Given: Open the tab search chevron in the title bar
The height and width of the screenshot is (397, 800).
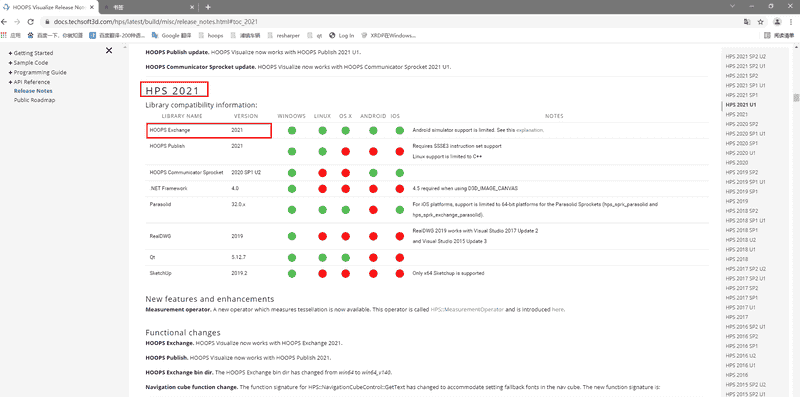Looking at the screenshot, I should pos(732,6).
